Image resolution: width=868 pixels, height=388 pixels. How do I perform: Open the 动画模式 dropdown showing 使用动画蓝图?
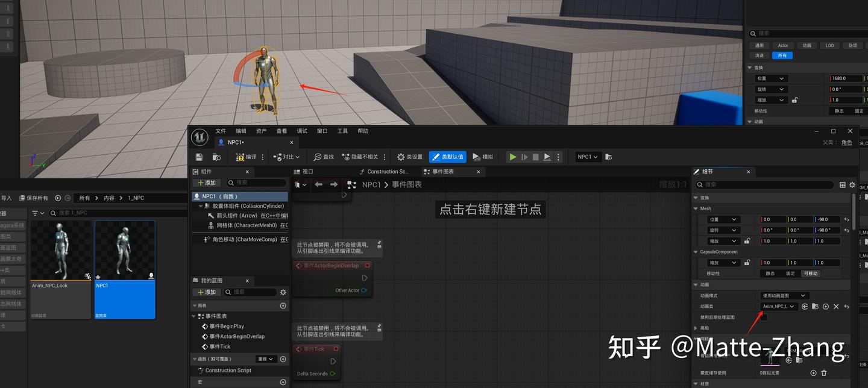point(784,295)
